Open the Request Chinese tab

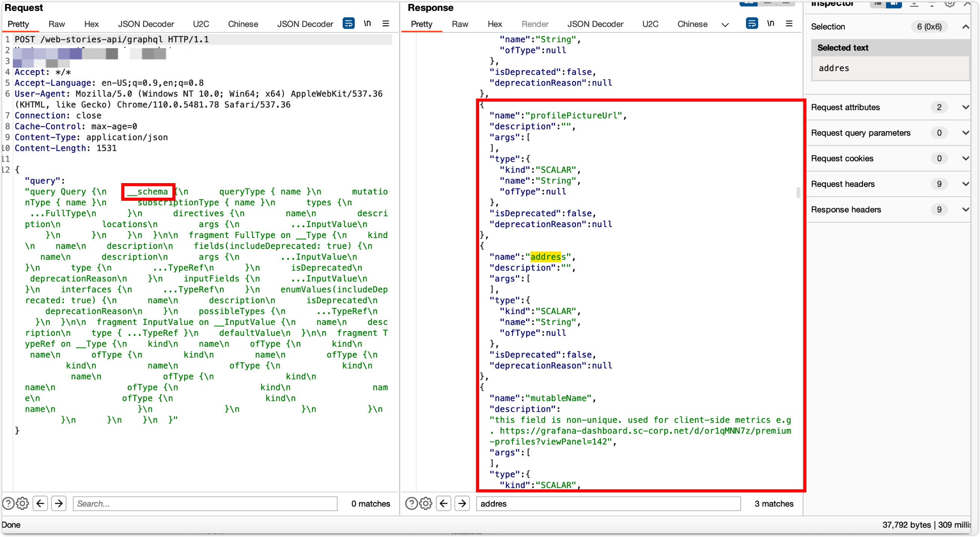click(243, 24)
